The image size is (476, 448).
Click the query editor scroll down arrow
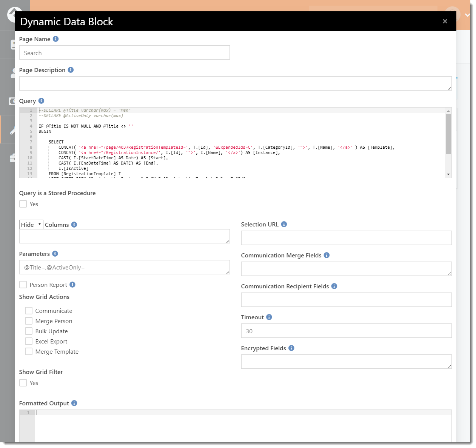pyautogui.click(x=448, y=174)
